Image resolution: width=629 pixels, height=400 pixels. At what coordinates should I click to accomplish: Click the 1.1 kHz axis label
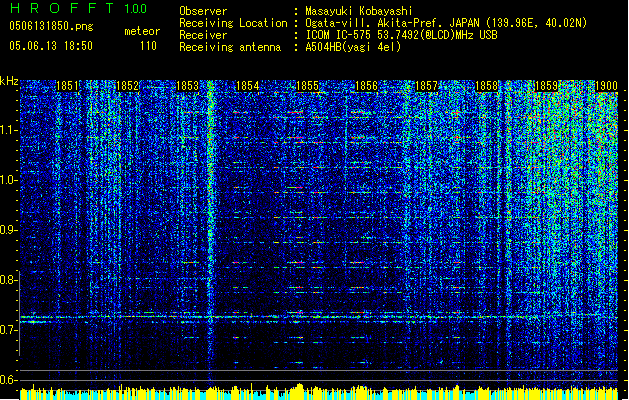[8, 130]
